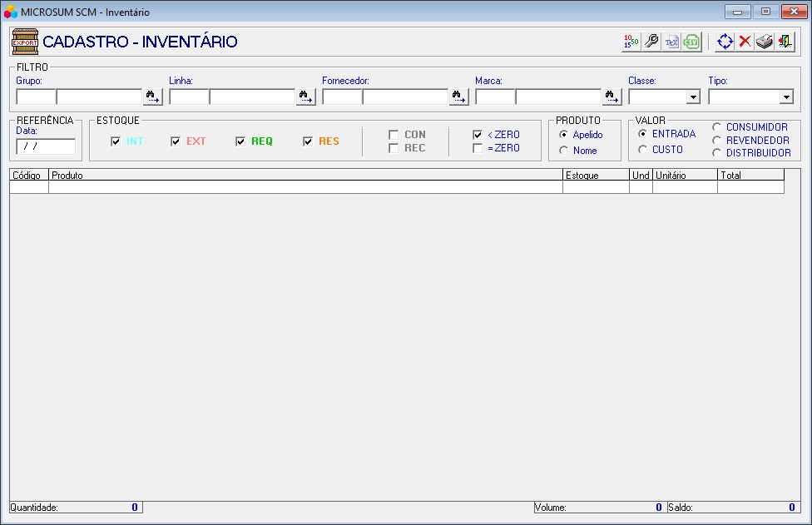Print the inventory with printer icon
The image size is (812, 525).
[765, 42]
